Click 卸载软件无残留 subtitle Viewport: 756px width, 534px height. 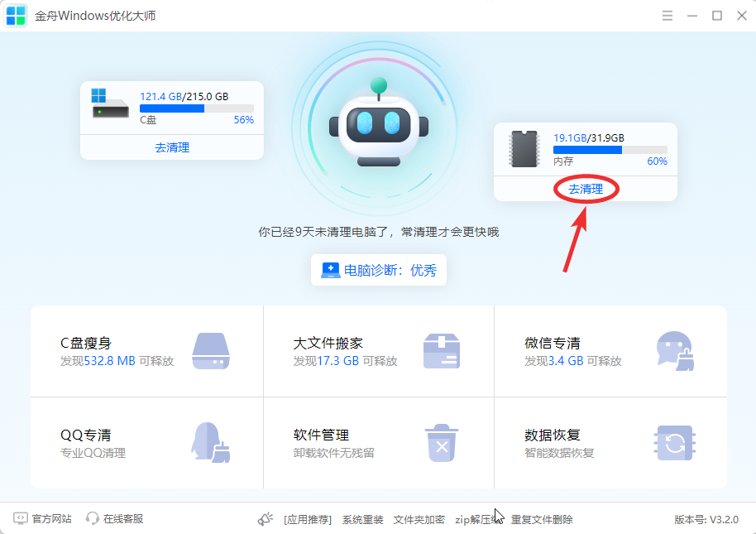point(333,453)
